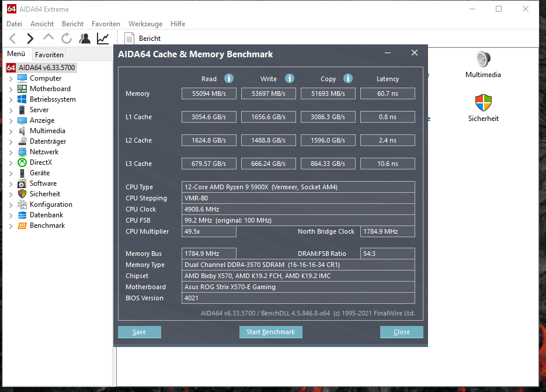This screenshot has width=546, height=392.
Task: Click the Geräte device icon in the tree
Action: coord(22,173)
